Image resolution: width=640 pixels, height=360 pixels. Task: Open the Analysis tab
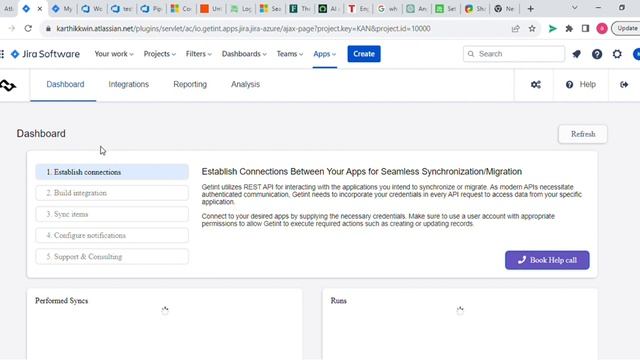[x=245, y=84]
